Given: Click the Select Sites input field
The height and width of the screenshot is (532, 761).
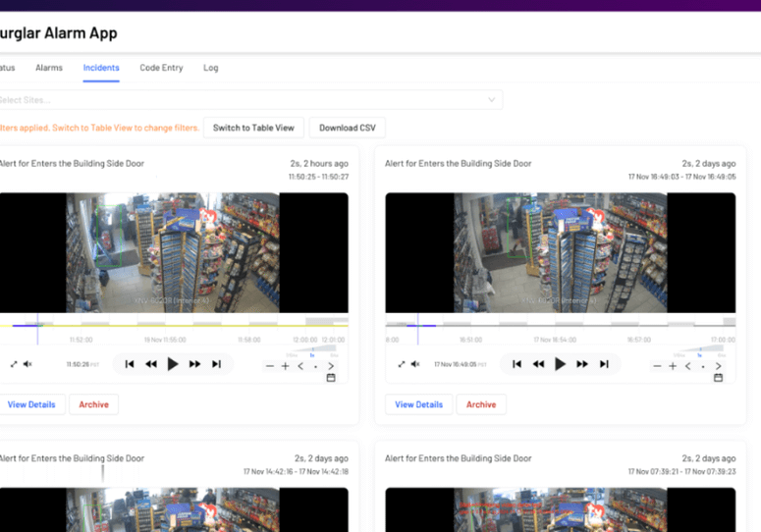Looking at the screenshot, I should click(x=250, y=100).
